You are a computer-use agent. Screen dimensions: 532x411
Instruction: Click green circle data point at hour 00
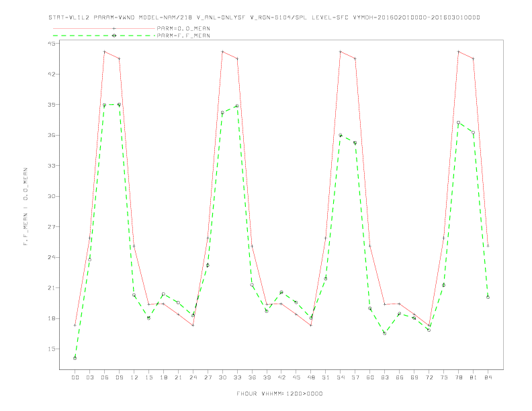tap(75, 358)
